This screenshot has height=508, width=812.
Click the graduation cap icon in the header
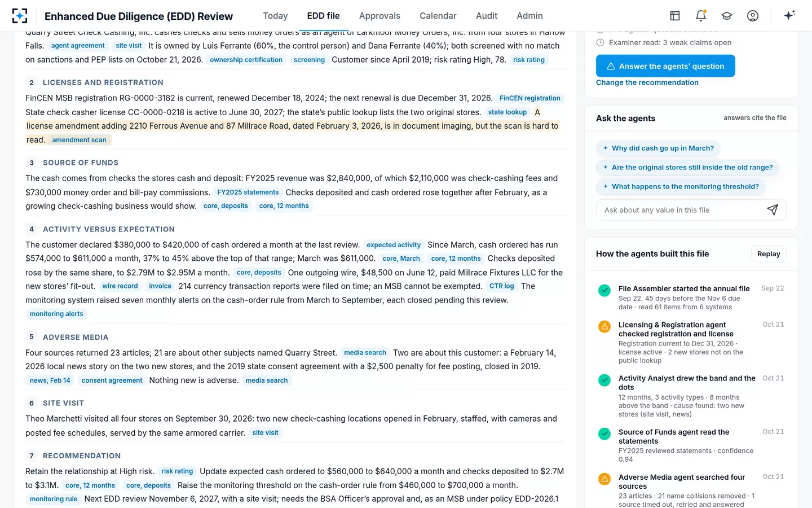(727, 16)
